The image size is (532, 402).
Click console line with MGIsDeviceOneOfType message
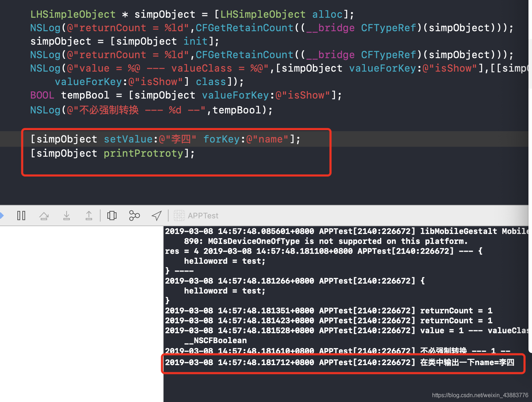pos(326,241)
